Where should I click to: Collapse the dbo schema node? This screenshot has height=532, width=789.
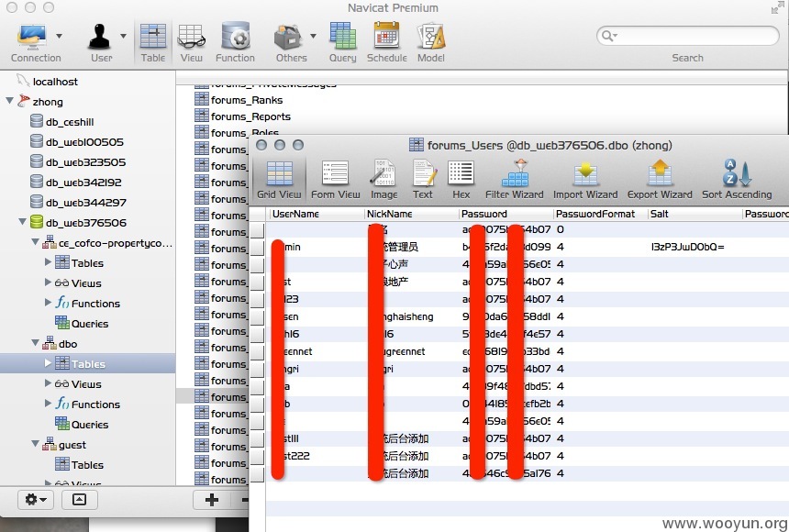pyautogui.click(x=35, y=342)
